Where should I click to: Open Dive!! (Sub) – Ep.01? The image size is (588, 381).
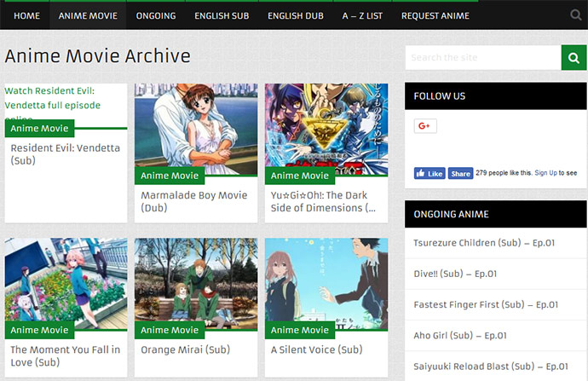455,274
